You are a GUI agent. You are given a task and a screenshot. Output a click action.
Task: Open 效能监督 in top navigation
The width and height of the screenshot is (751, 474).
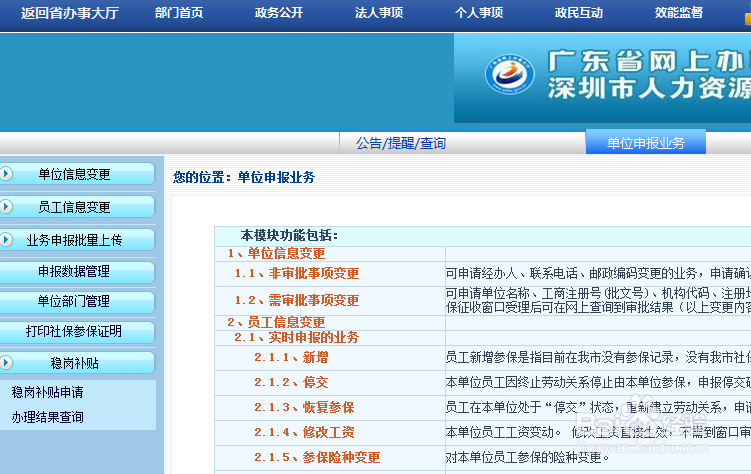679,13
